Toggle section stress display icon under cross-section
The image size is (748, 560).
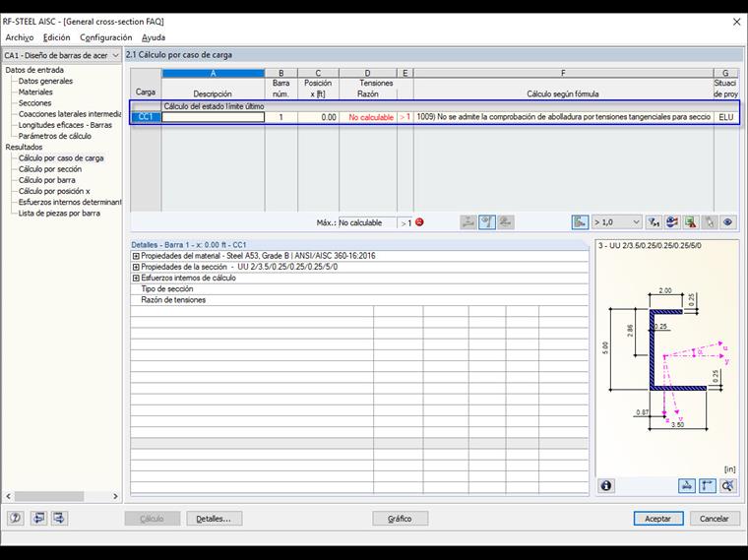pyautogui.click(x=686, y=485)
